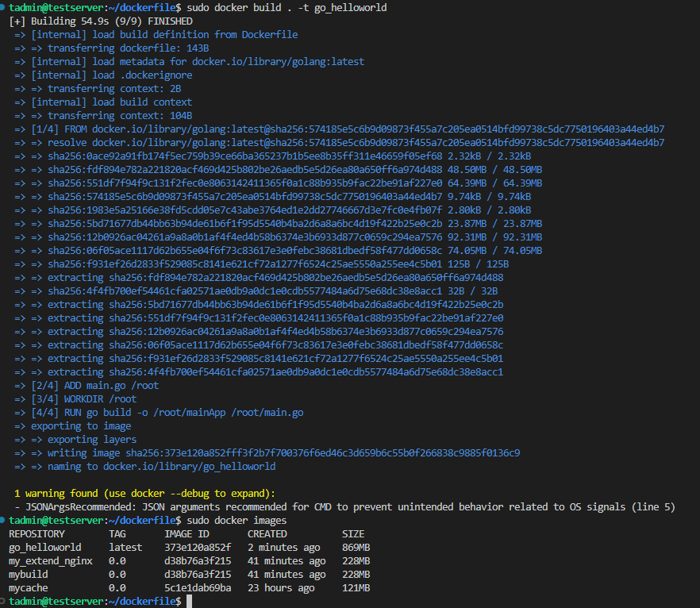Viewport: 700px width, 608px height.
Task: Click 'go_helloworld' repository name in table
Action: tap(45, 548)
